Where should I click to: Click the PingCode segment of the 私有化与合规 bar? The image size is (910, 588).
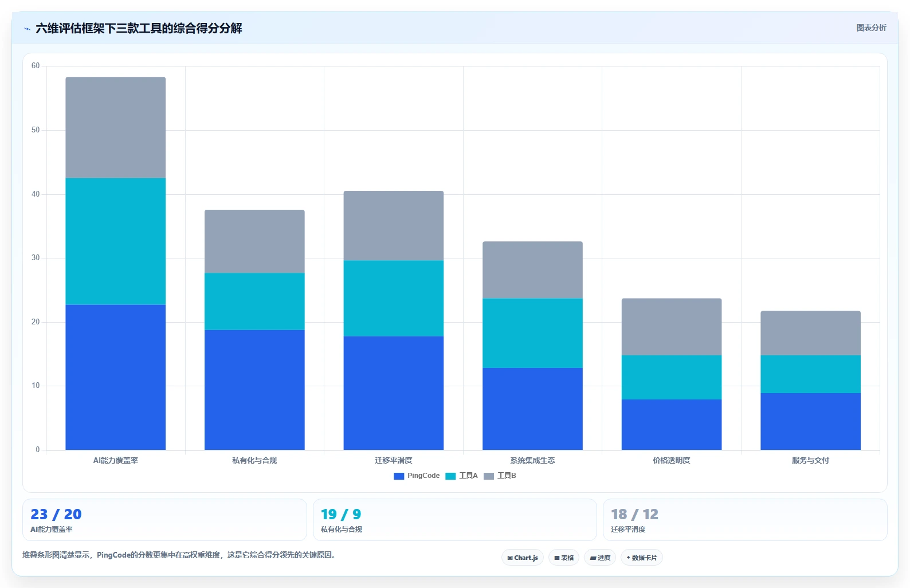click(254, 390)
